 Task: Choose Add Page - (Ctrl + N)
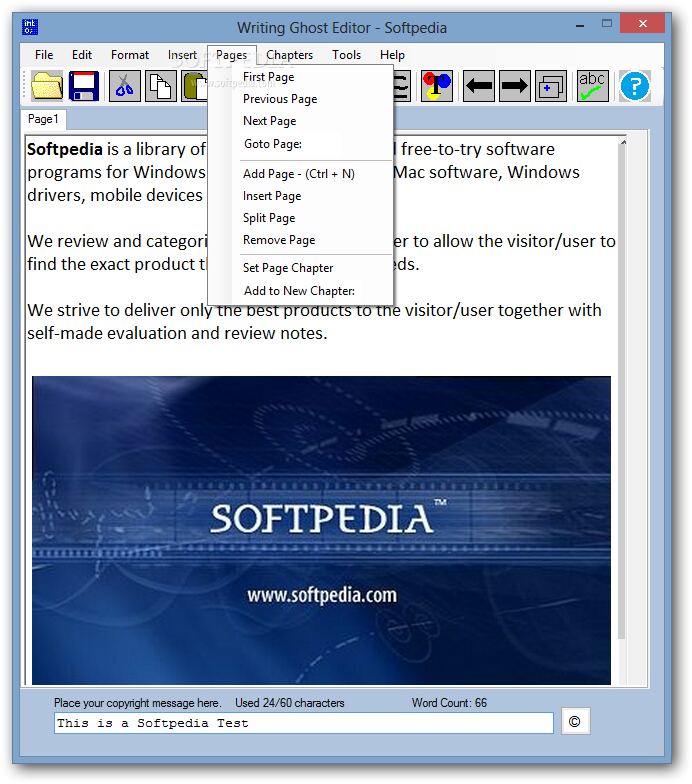point(300,174)
